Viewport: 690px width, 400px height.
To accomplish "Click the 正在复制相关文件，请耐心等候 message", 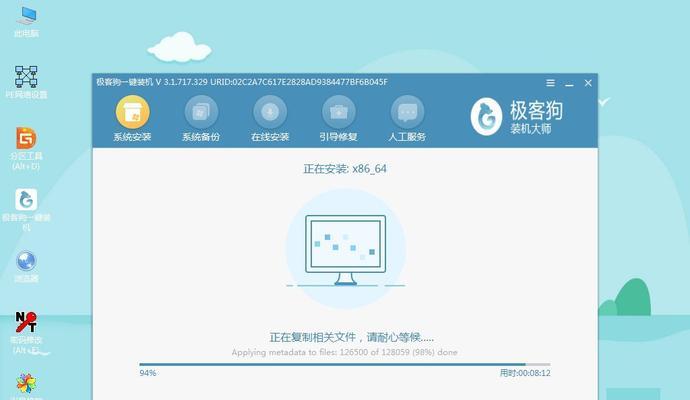I will 352,338.
